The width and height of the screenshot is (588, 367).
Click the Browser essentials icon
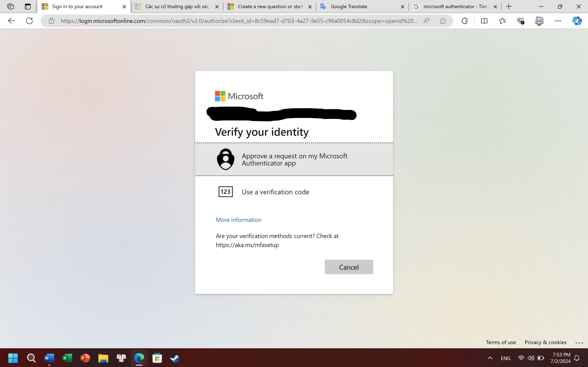point(520,21)
